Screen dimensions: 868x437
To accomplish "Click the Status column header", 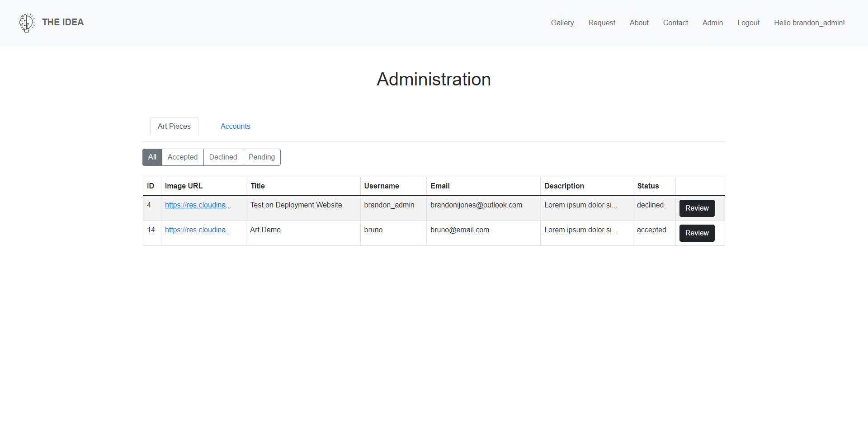I will coord(647,186).
